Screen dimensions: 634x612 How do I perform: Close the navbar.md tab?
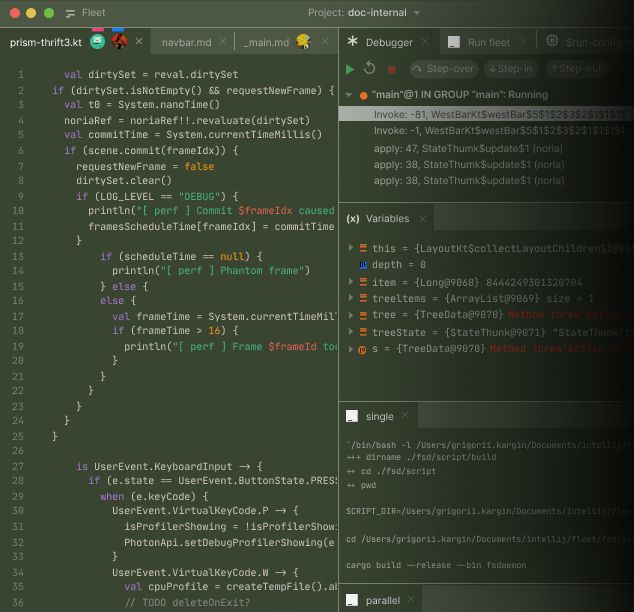[223, 41]
